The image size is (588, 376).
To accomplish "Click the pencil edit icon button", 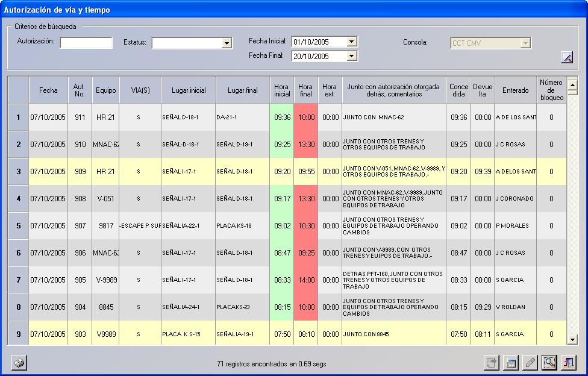I will click(530, 363).
